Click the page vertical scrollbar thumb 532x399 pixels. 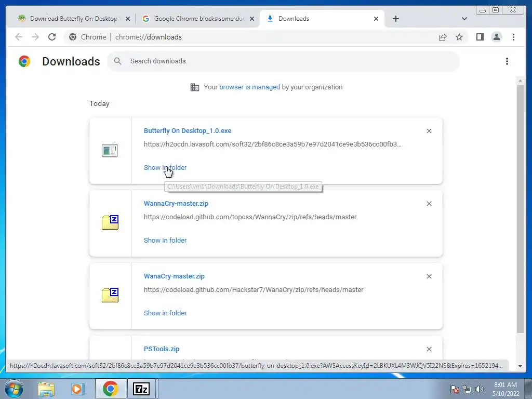pyautogui.click(x=520, y=209)
